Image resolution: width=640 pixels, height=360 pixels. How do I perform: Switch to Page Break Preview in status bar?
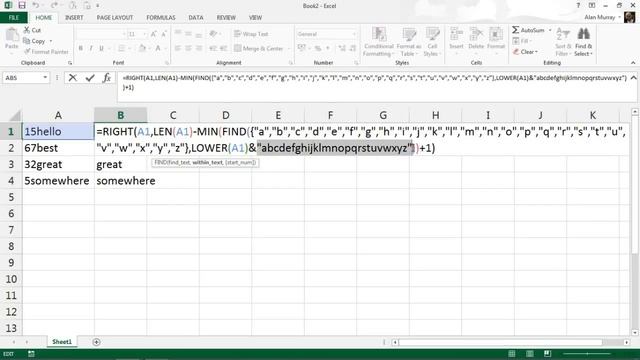coord(547,353)
